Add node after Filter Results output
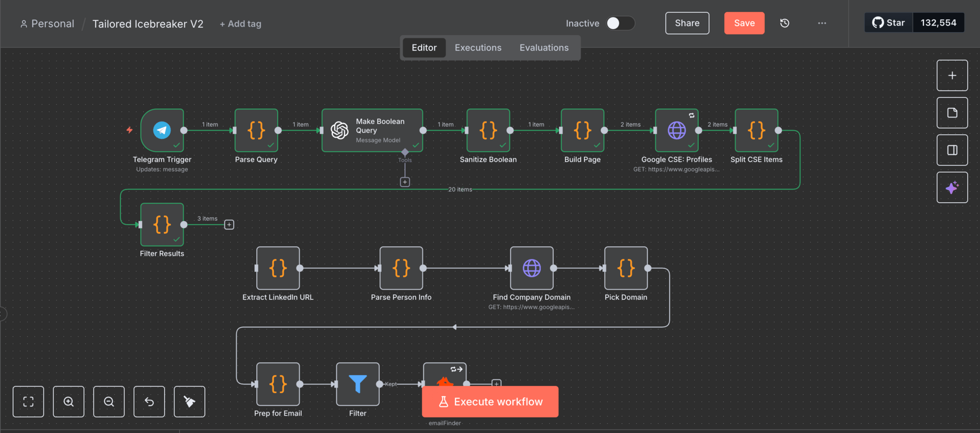 pos(229,225)
